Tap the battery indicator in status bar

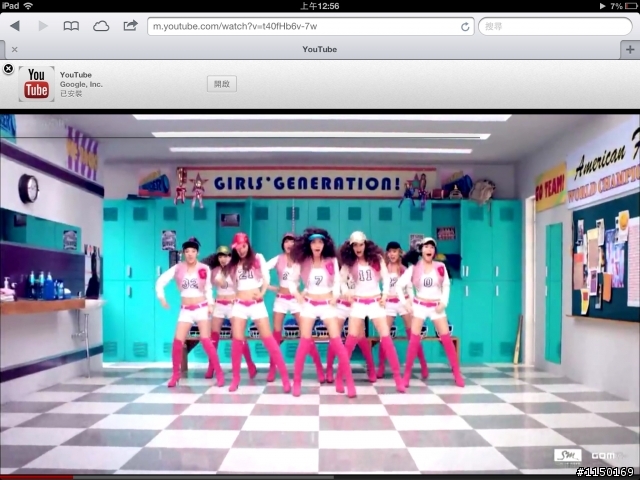point(630,6)
